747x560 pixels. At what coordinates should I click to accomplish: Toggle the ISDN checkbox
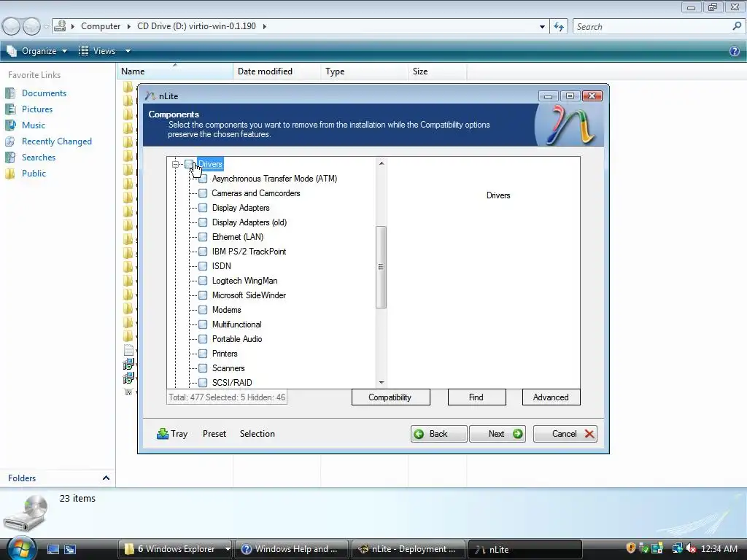point(203,266)
